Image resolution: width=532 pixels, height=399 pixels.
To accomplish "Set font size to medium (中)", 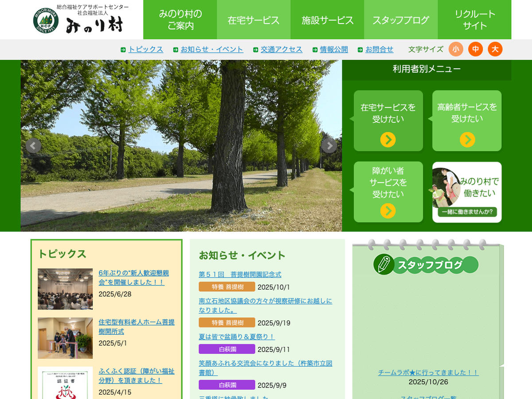I will [x=475, y=49].
